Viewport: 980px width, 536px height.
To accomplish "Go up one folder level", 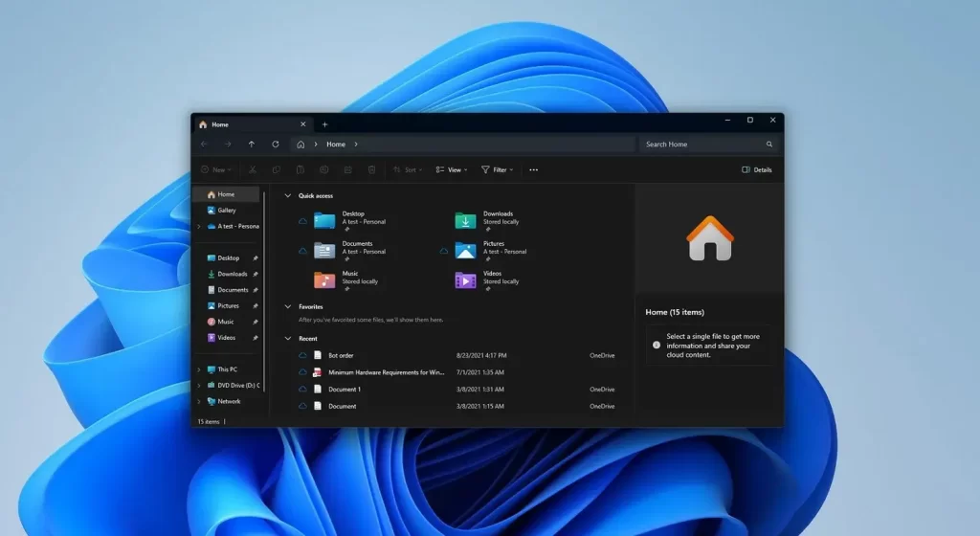I will pos(252,145).
